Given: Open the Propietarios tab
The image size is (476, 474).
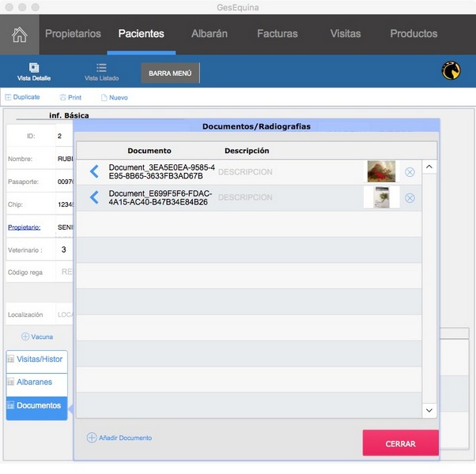Looking at the screenshot, I should tap(73, 34).
